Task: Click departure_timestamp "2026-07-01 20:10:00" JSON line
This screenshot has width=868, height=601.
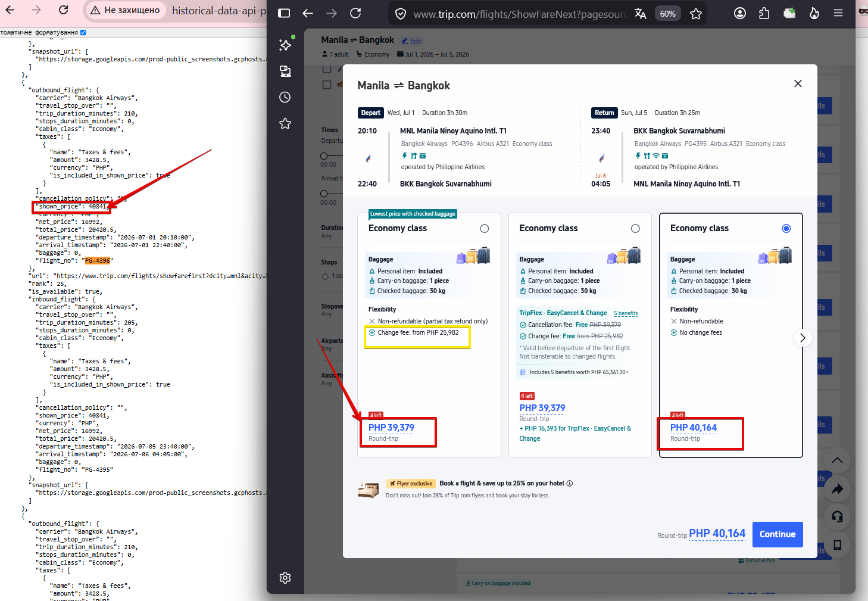Action: (115, 238)
